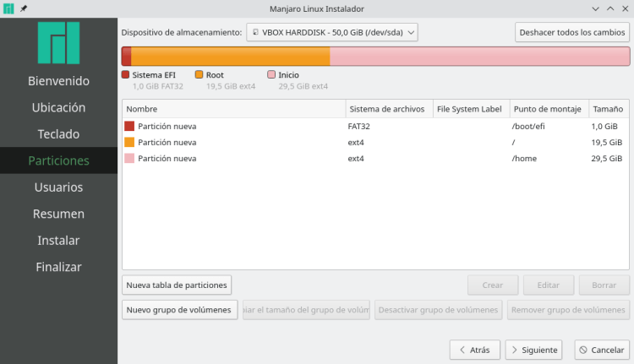Maximize the installer window
The height and width of the screenshot is (364, 634).
(x=610, y=8)
